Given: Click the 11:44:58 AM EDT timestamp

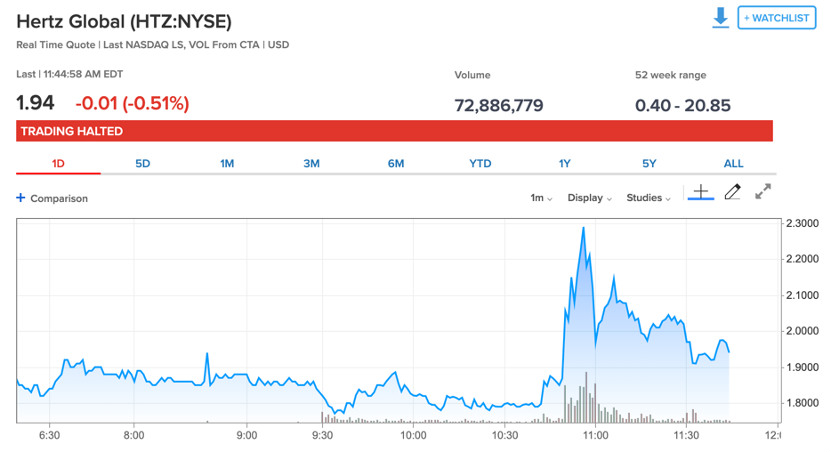Looking at the screenshot, I should point(83,74).
